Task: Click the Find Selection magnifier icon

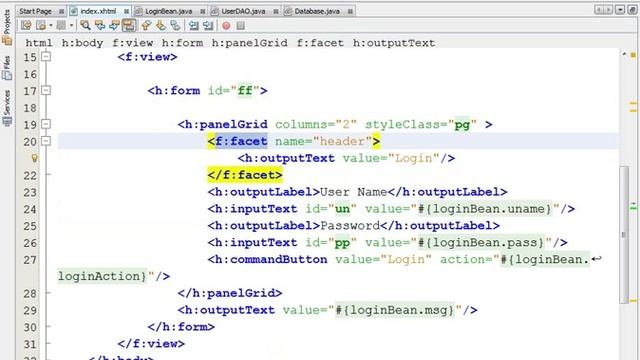Action: click(x=85, y=26)
